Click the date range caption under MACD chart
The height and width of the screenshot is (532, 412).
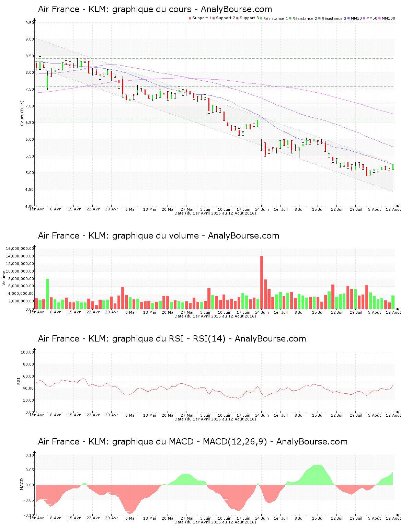click(215, 522)
